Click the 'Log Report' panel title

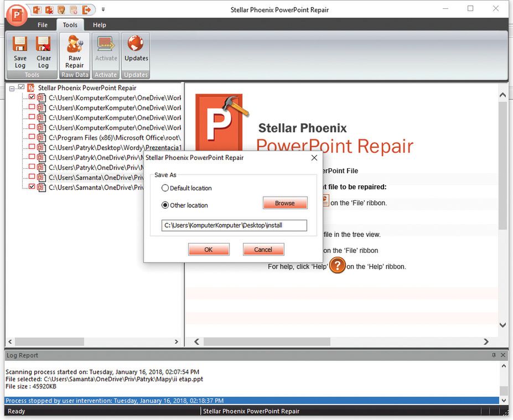[x=22, y=355]
